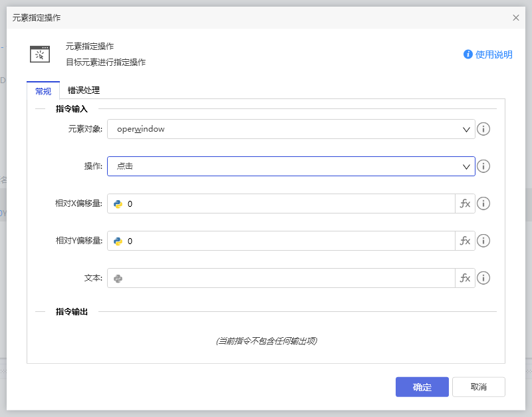Click the fx icon beside 相对X偏移量

point(465,204)
